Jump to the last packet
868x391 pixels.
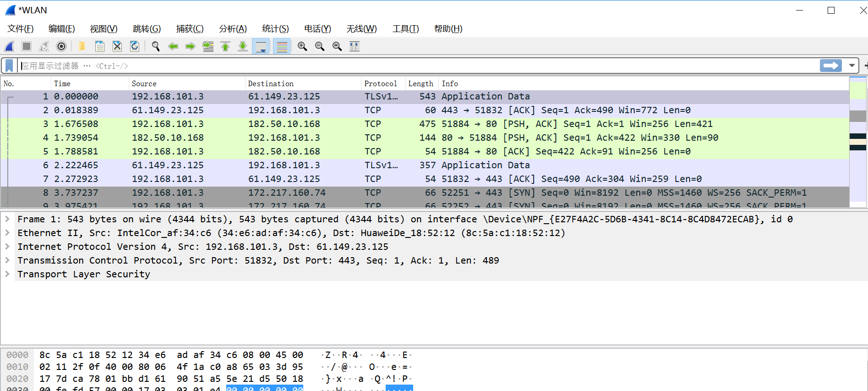tap(243, 46)
